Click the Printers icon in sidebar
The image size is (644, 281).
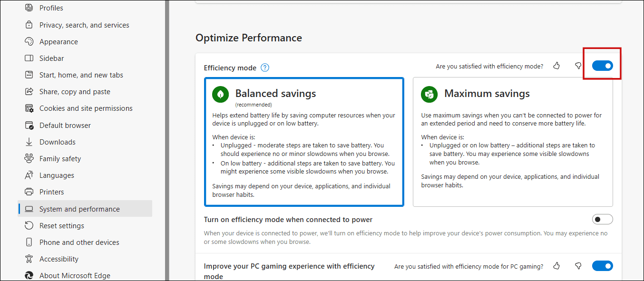point(29,192)
